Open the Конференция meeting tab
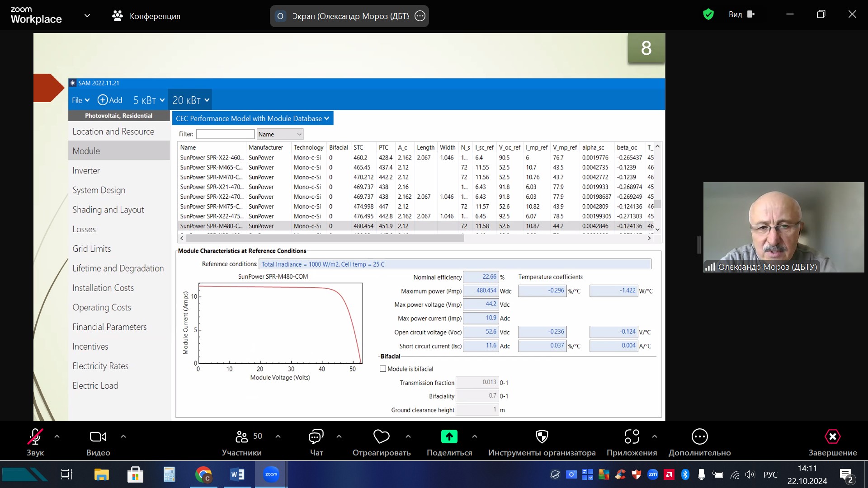 [146, 16]
